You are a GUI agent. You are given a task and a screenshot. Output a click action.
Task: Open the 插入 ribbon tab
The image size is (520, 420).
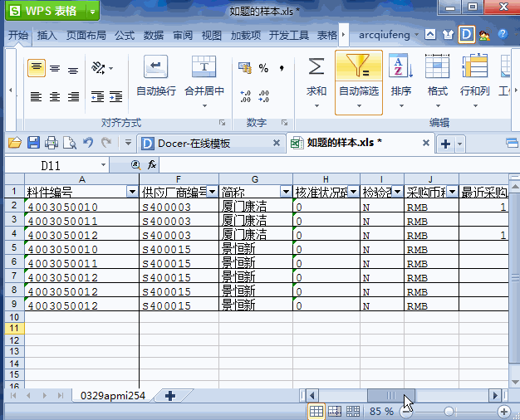[x=47, y=35]
